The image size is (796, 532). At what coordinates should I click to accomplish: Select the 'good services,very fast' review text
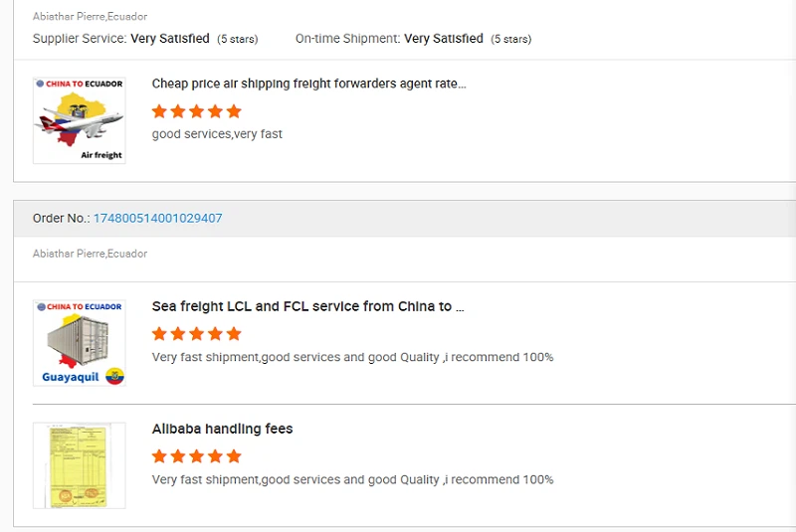click(x=217, y=134)
